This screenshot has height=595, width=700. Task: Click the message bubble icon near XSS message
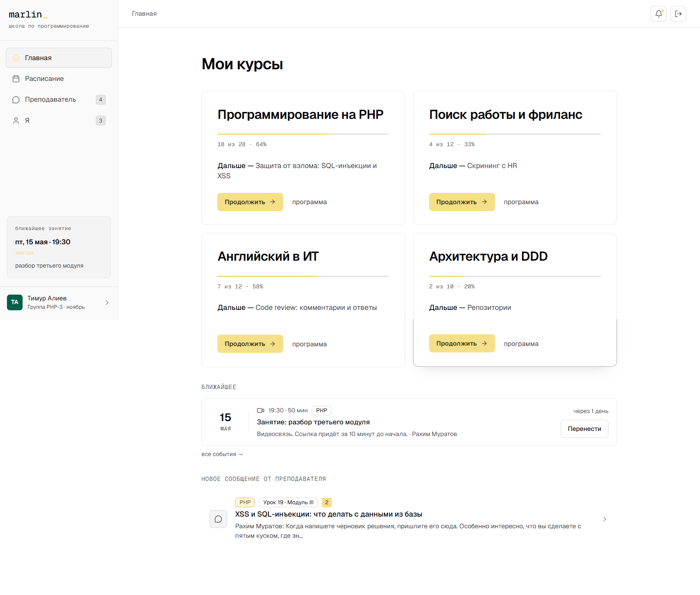218,519
